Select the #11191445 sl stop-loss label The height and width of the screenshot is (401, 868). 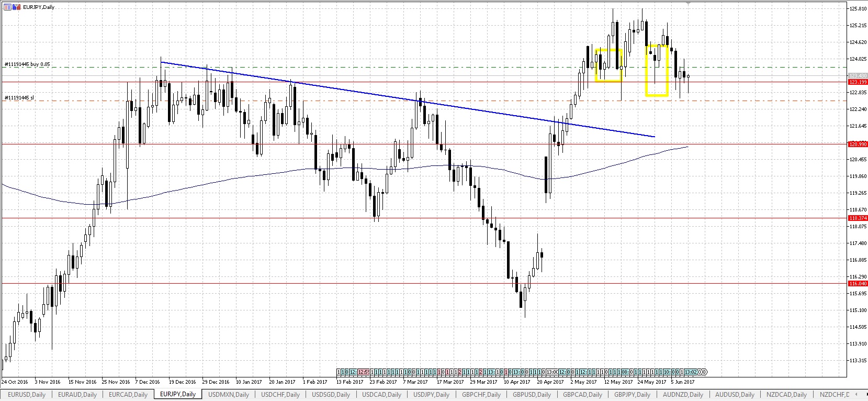pos(19,98)
